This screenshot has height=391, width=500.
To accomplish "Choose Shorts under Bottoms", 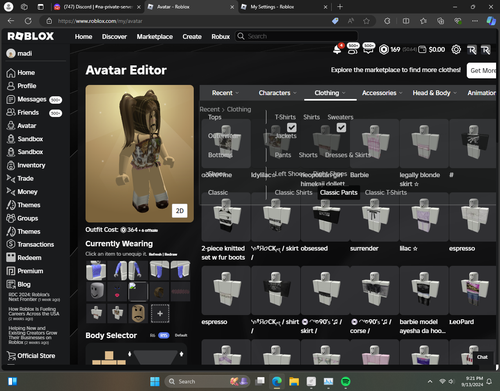I will point(308,155).
